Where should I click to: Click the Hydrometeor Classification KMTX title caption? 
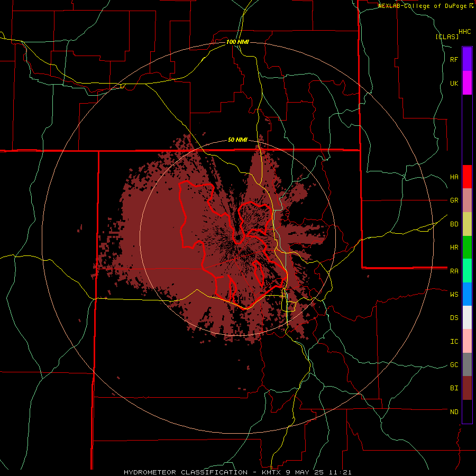pyautogui.click(x=237, y=472)
